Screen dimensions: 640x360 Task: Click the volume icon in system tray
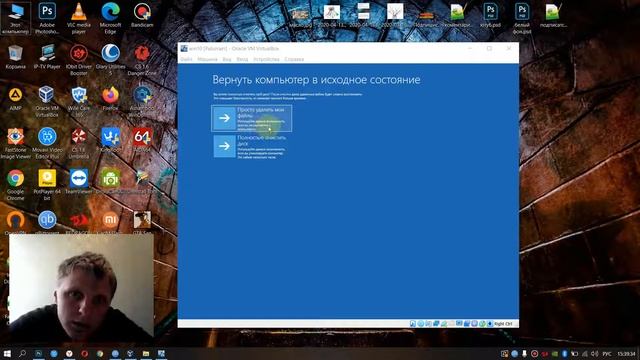595,353
